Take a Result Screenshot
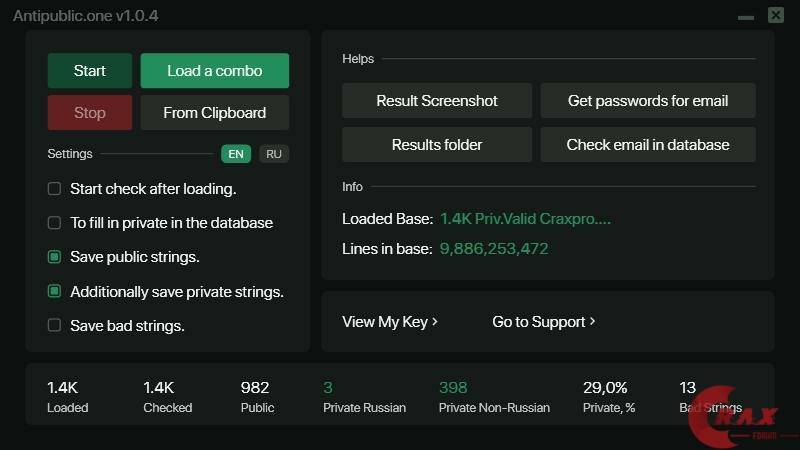Image resolution: width=800 pixels, height=450 pixels. pos(437,101)
